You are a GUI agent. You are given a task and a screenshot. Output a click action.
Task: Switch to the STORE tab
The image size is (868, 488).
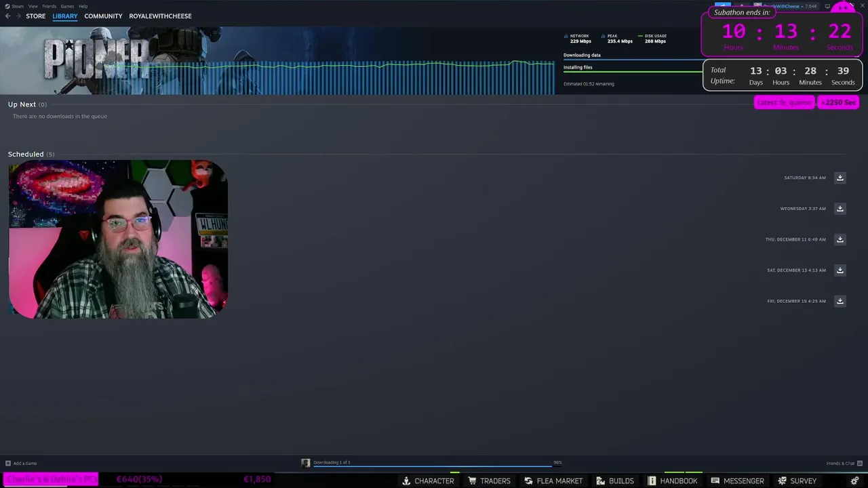pyautogui.click(x=36, y=16)
